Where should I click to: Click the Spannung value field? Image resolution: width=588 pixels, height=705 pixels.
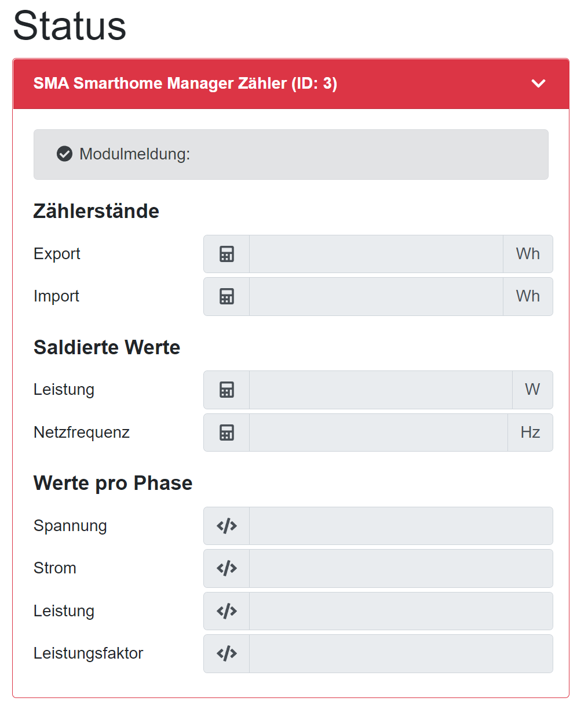pyautogui.click(x=401, y=526)
